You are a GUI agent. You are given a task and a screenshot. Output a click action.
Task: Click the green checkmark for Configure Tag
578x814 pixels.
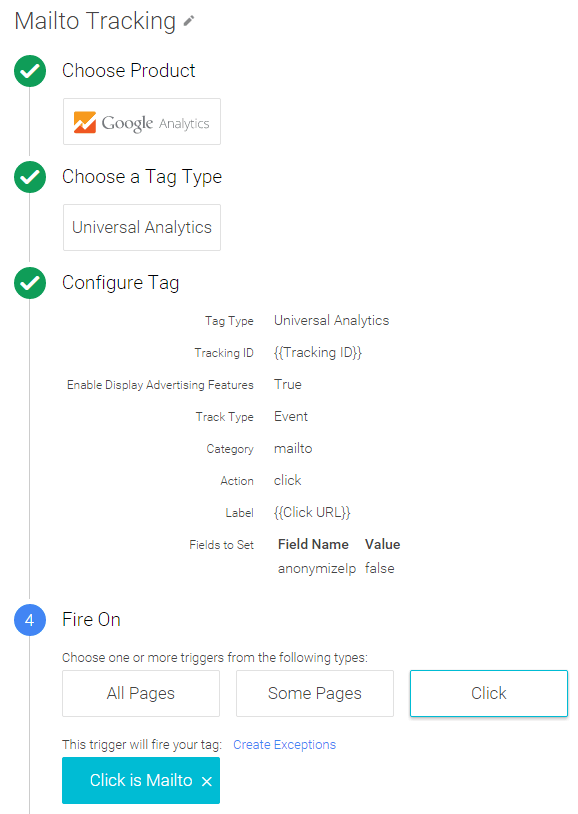(30, 283)
